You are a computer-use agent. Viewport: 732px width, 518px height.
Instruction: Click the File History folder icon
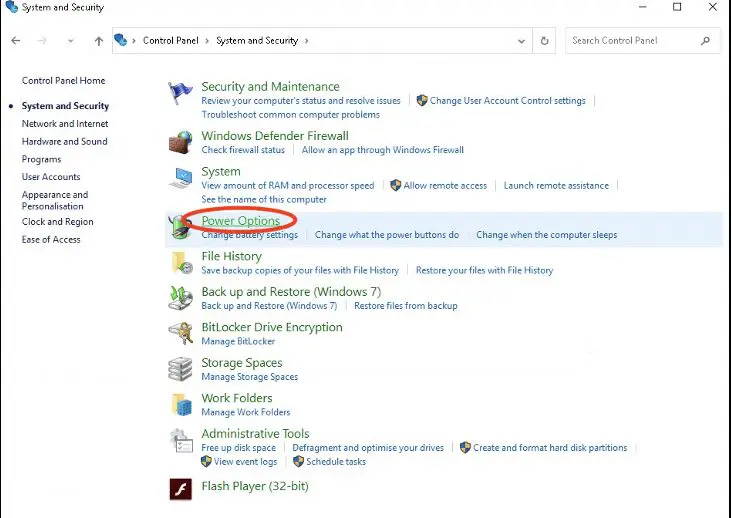pos(181,263)
